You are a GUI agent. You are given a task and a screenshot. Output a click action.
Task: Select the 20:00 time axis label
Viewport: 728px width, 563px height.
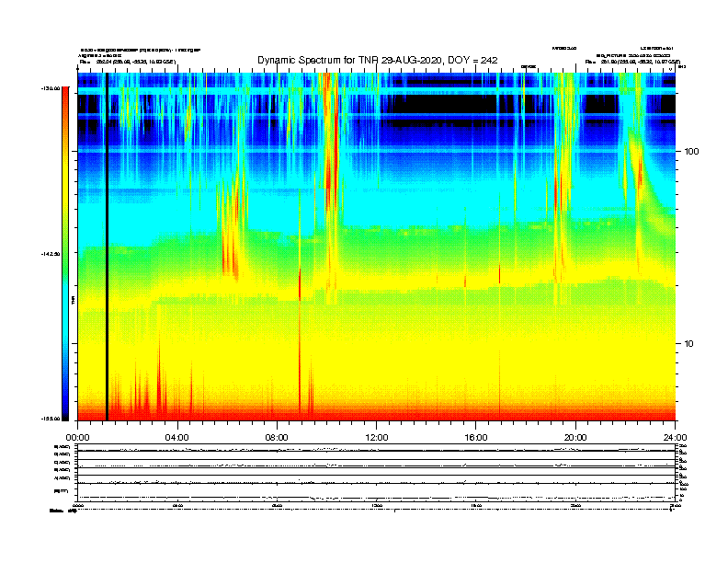pos(575,437)
